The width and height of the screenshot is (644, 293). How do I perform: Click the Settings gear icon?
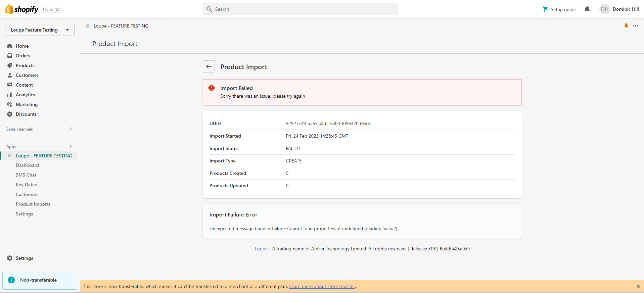10,258
